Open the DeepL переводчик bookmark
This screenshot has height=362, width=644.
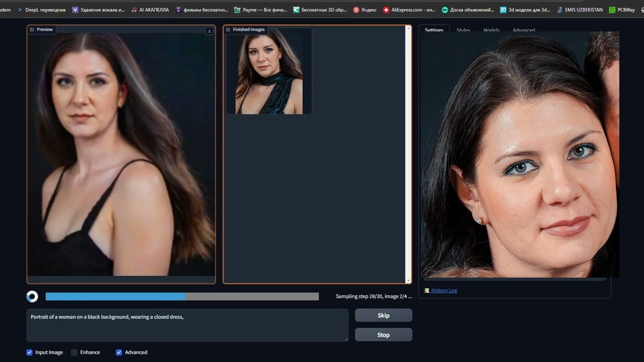pyautogui.click(x=42, y=10)
